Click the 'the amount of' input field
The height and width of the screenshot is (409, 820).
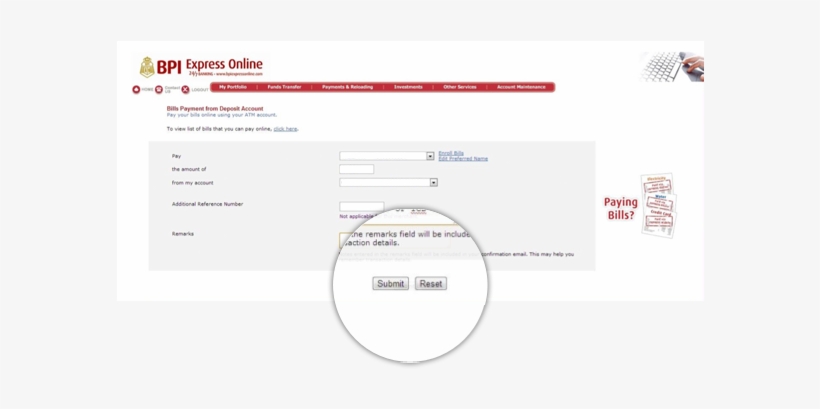point(356,169)
